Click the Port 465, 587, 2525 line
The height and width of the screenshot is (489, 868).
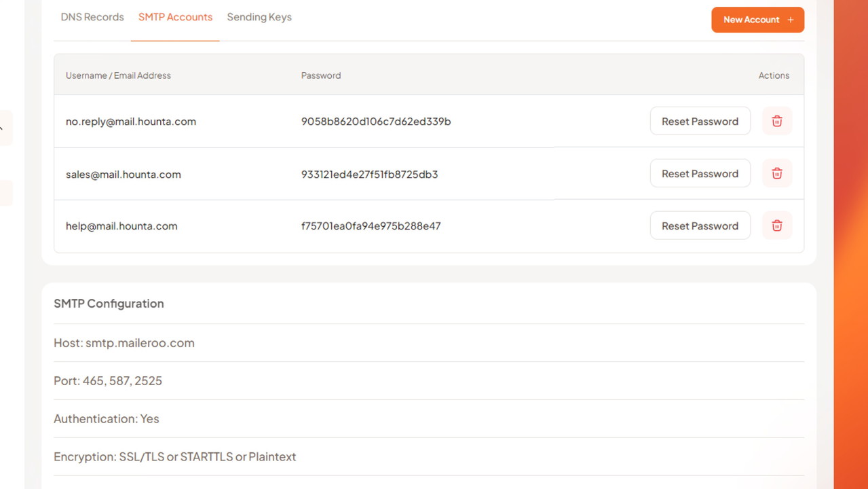click(108, 381)
